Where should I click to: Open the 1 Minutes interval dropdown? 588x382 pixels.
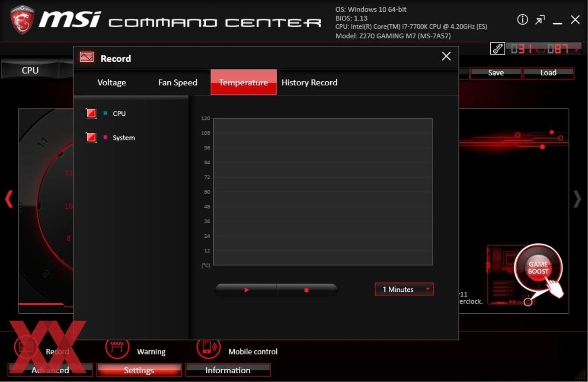point(404,290)
